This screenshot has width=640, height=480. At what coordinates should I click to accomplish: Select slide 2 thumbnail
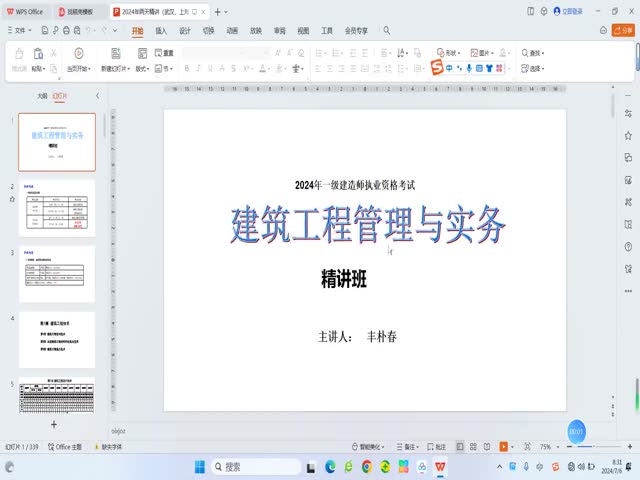coord(57,208)
